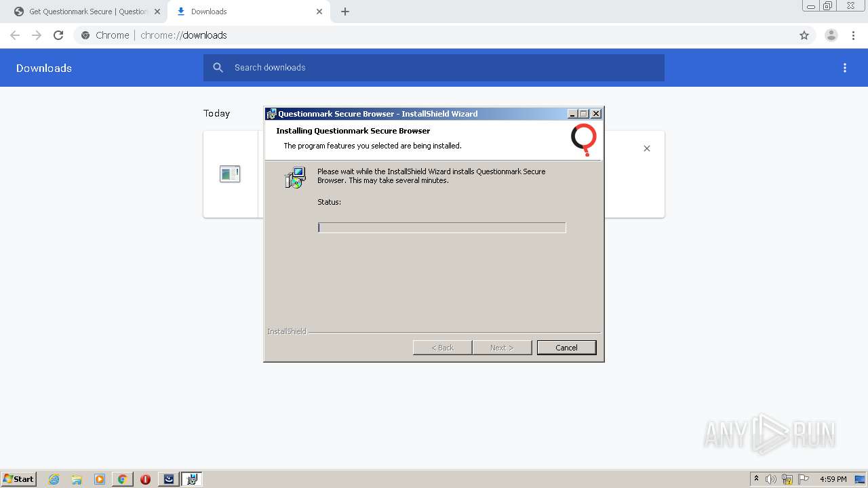The width and height of the screenshot is (868, 488).
Task: Reload the downloads page
Action: point(58,35)
